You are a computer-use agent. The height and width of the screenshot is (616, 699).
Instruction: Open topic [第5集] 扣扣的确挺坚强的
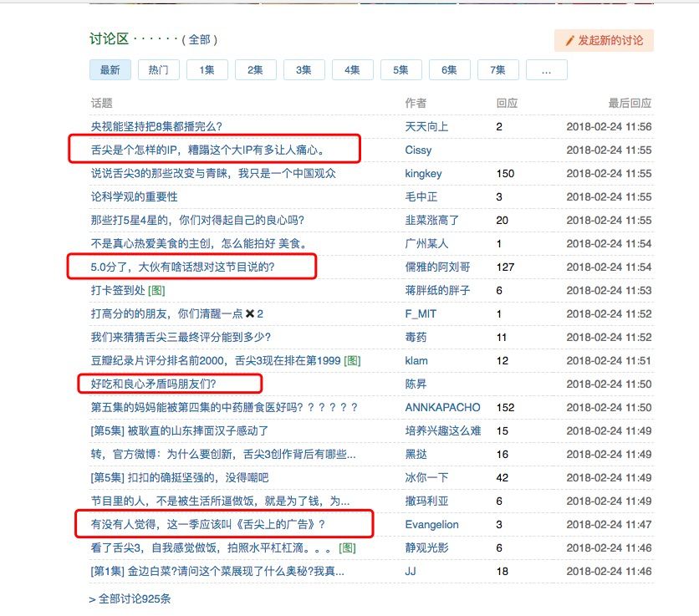(180, 477)
